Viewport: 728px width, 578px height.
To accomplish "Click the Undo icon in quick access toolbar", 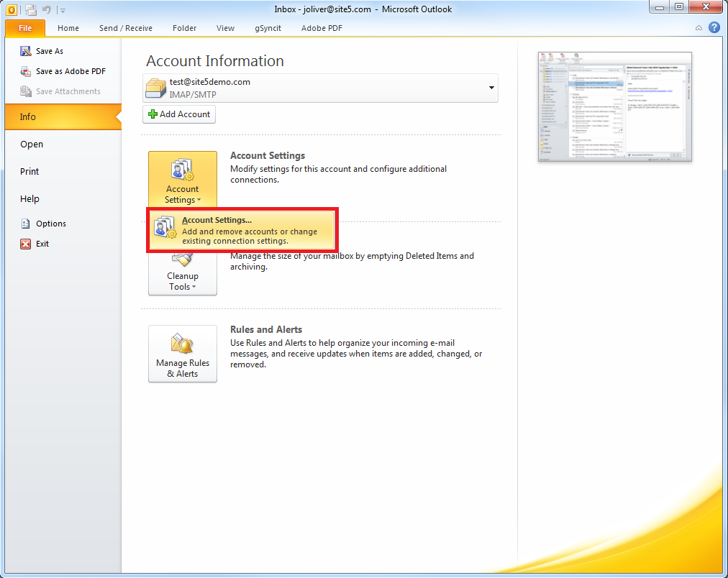I will [47, 9].
